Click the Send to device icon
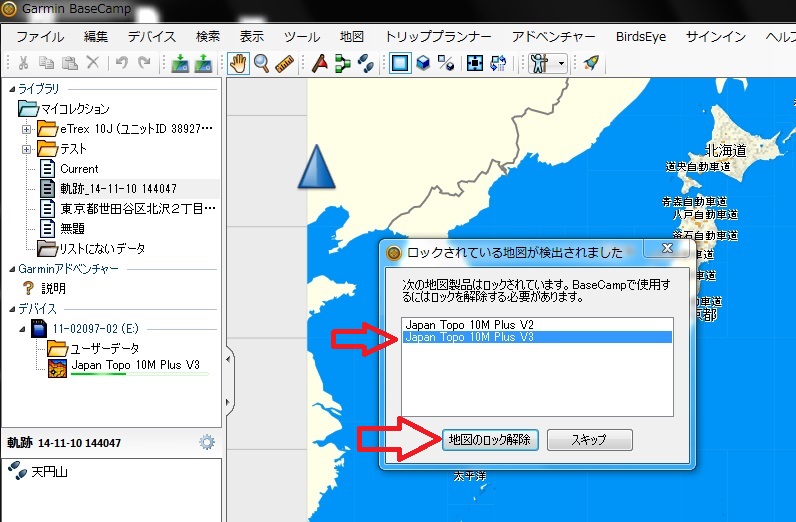Image resolution: width=796 pixels, height=522 pixels. [180, 63]
